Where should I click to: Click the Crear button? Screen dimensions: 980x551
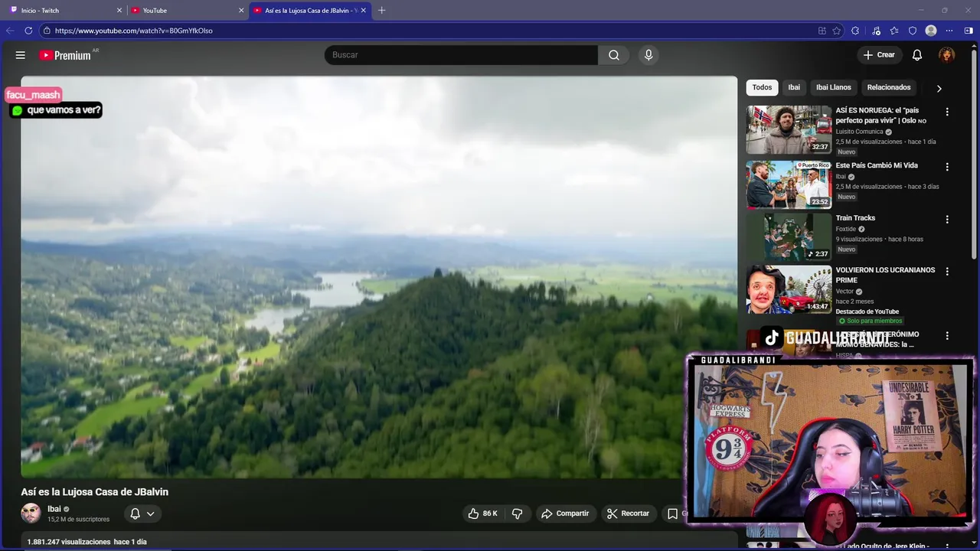click(879, 55)
